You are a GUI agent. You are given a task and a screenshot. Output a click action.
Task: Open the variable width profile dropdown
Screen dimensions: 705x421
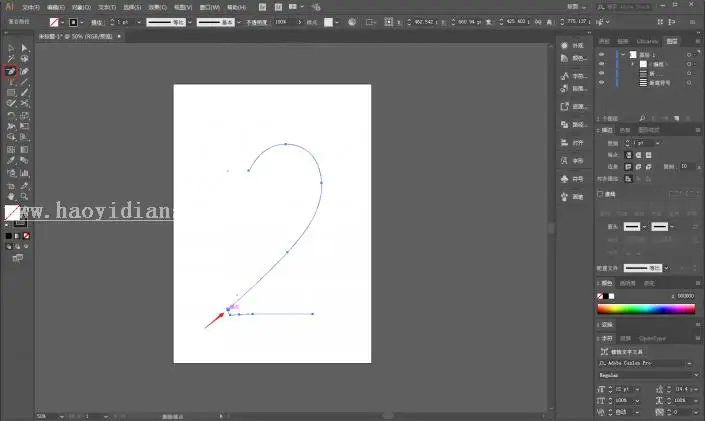(190, 22)
